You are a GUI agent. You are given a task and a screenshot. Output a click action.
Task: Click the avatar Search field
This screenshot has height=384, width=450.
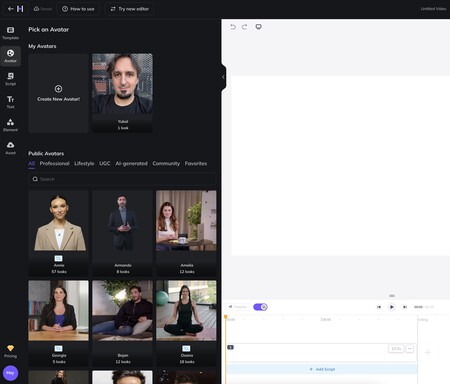coord(122,179)
